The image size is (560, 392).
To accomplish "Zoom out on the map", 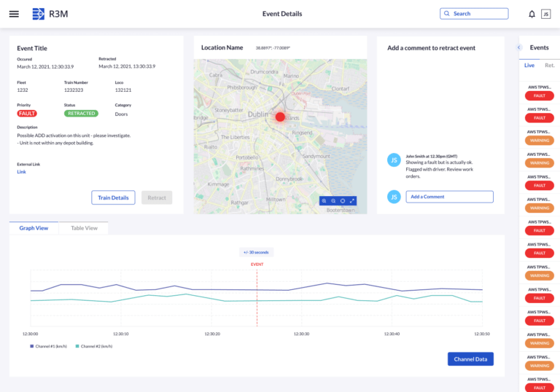I will click(333, 201).
